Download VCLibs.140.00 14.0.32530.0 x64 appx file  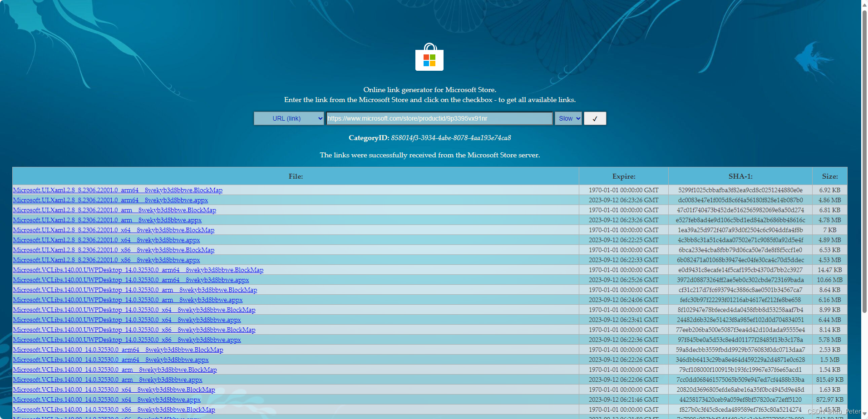tap(107, 400)
